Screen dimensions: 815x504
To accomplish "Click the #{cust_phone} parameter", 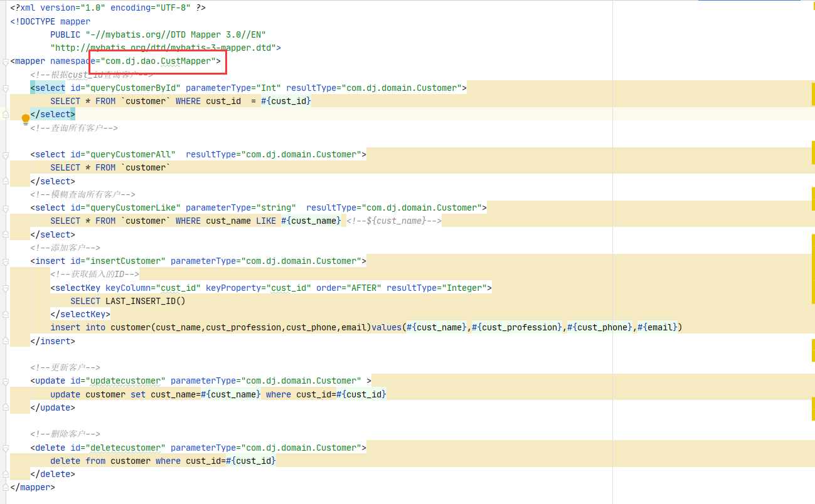I will coord(600,327).
